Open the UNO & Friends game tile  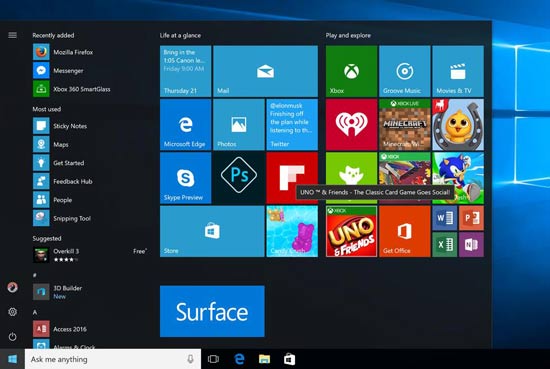pyautogui.click(x=351, y=231)
